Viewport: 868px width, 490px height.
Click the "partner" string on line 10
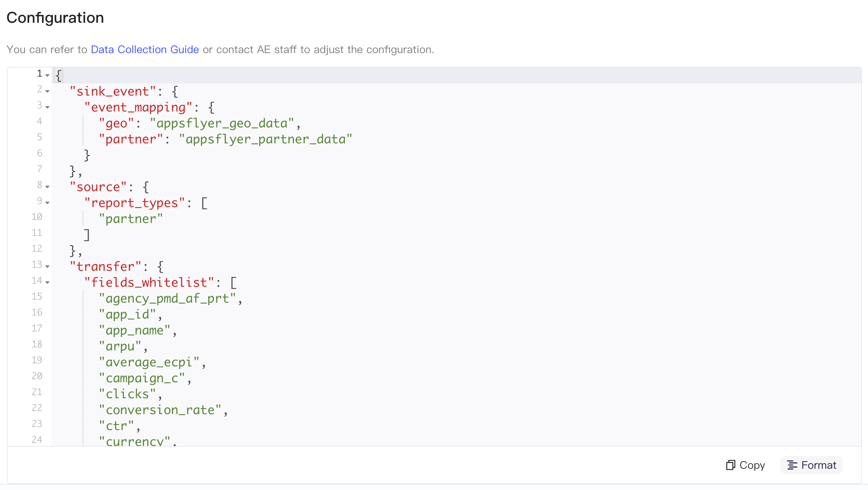131,219
